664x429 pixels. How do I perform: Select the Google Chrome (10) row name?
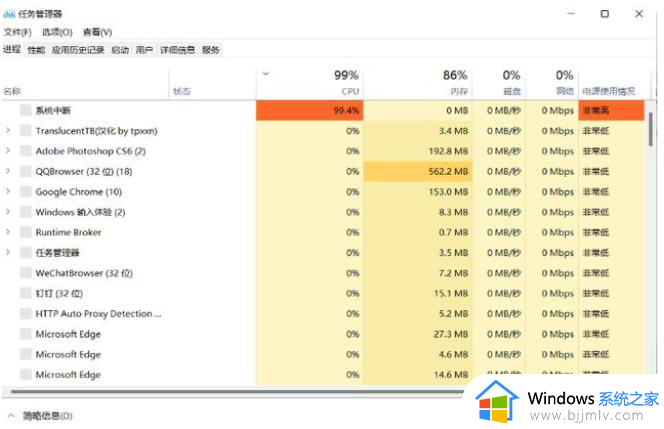[79, 192]
